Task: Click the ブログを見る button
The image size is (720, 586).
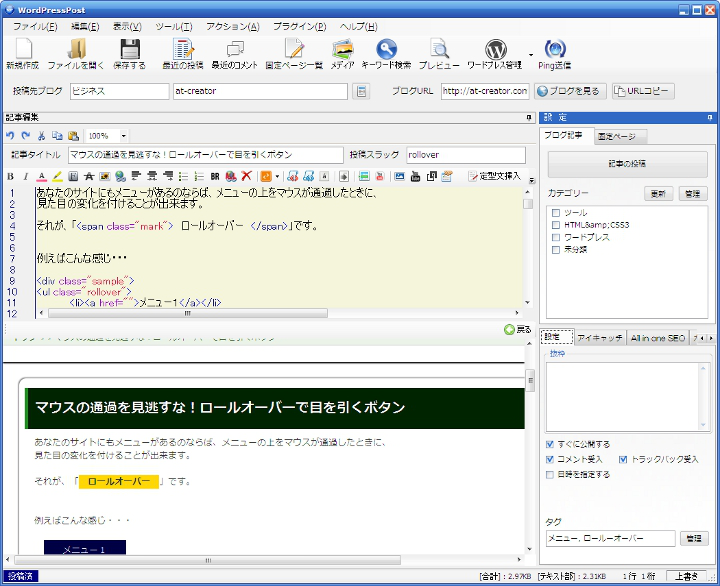Action: pos(569,91)
